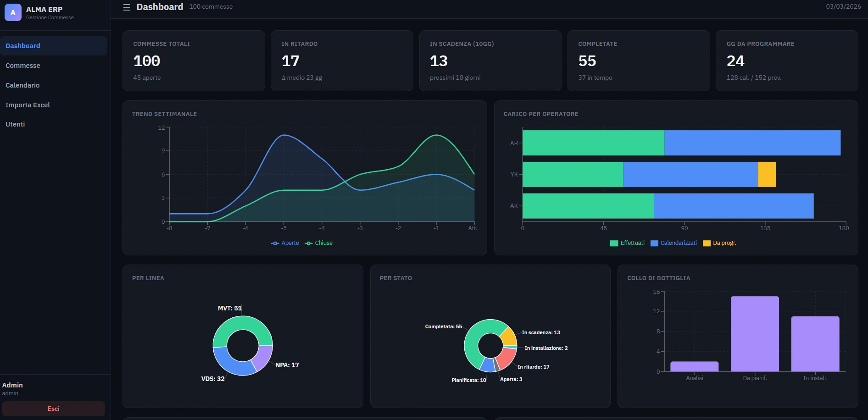Click the In ritardo red slice

click(506, 358)
